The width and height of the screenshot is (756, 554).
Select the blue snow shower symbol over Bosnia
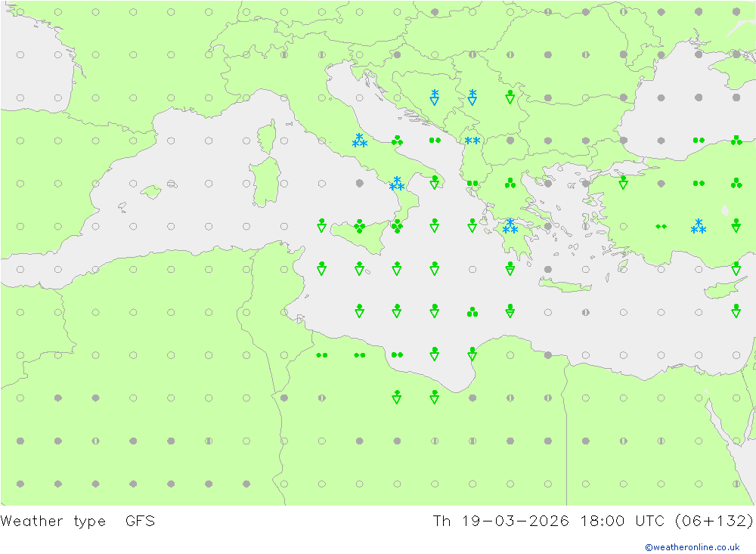[x=435, y=97]
